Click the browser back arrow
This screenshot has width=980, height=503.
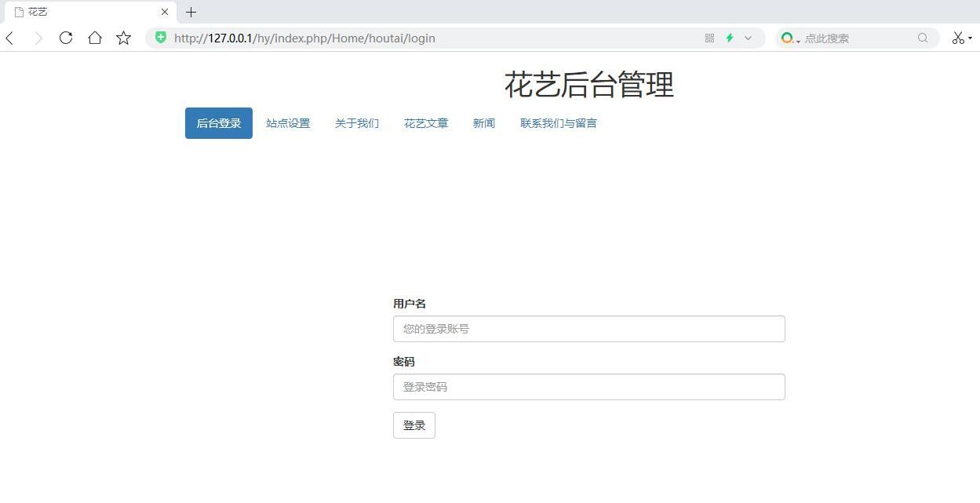pyautogui.click(x=10, y=38)
